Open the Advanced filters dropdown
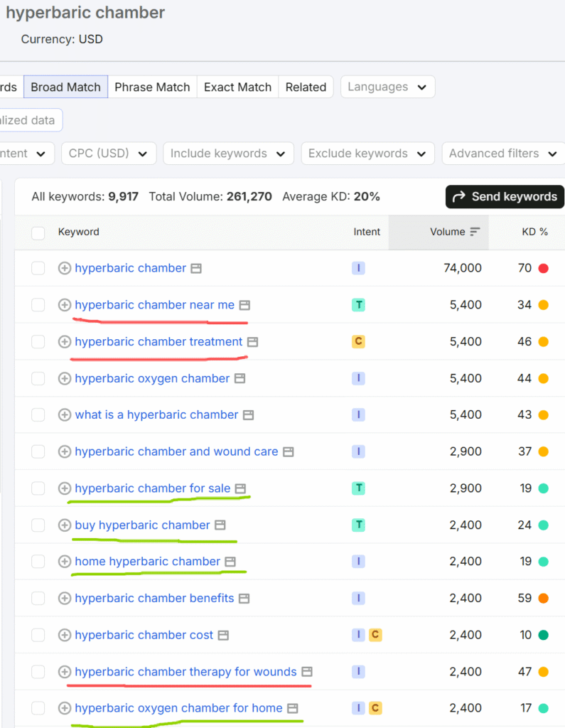This screenshot has height=728, width=565. point(503,154)
